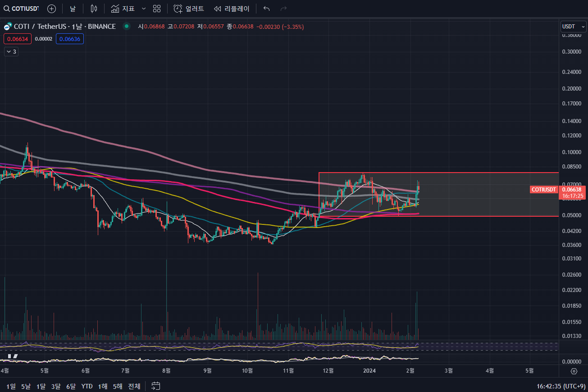Switch to the 3달 time range
This screenshot has height=392, width=588.
pyautogui.click(x=56, y=386)
